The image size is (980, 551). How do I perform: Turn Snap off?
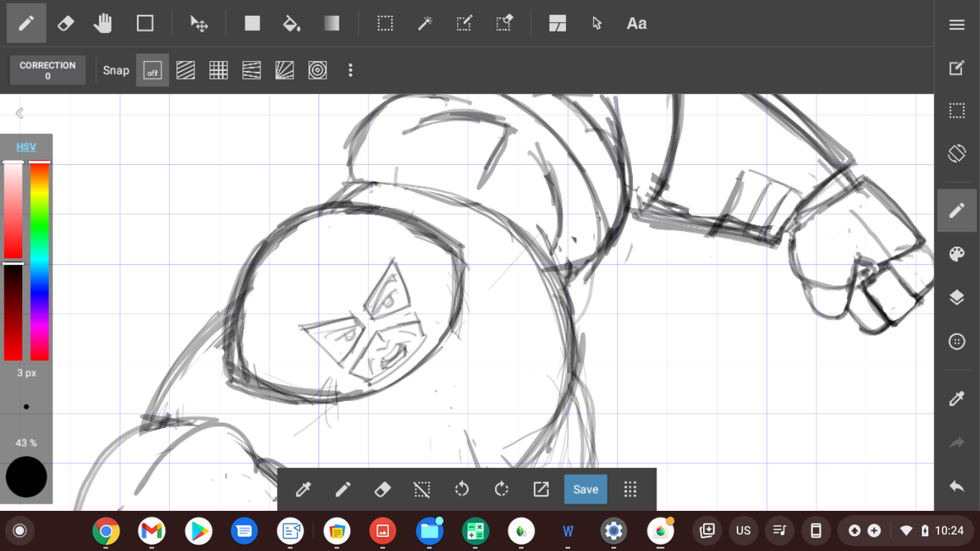[x=152, y=70]
